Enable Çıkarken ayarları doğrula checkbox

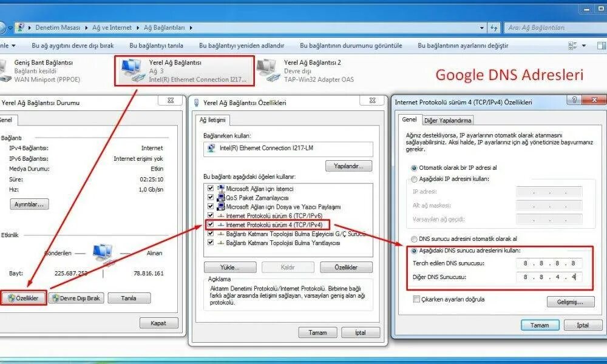click(x=416, y=299)
